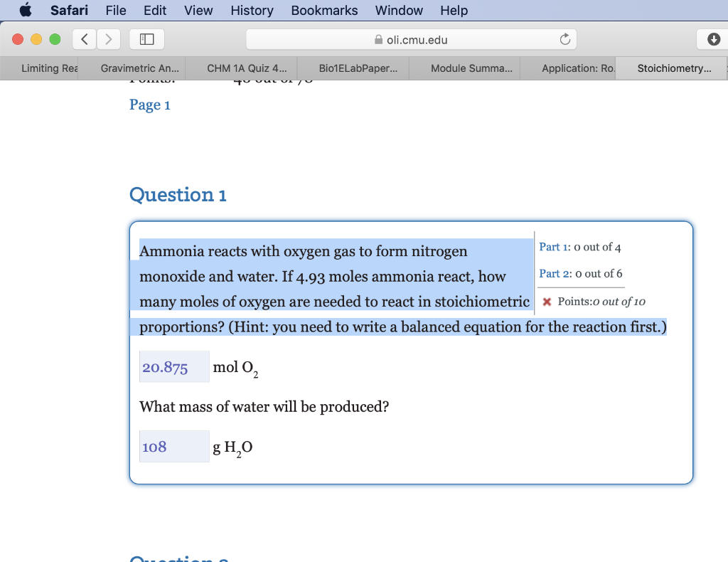
Task: Switch to the Bio1ELabPaper... tab
Action: (353, 68)
